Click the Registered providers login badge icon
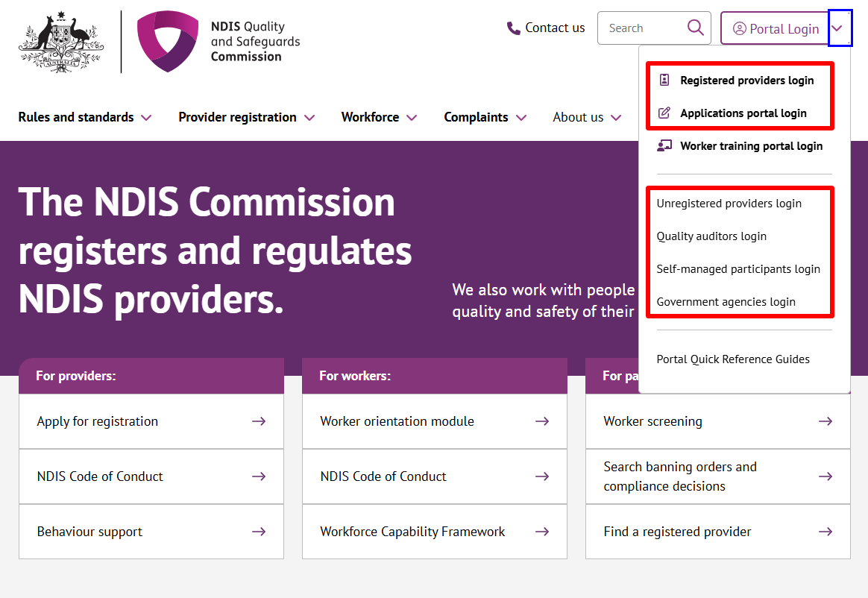 [x=664, y=80]
